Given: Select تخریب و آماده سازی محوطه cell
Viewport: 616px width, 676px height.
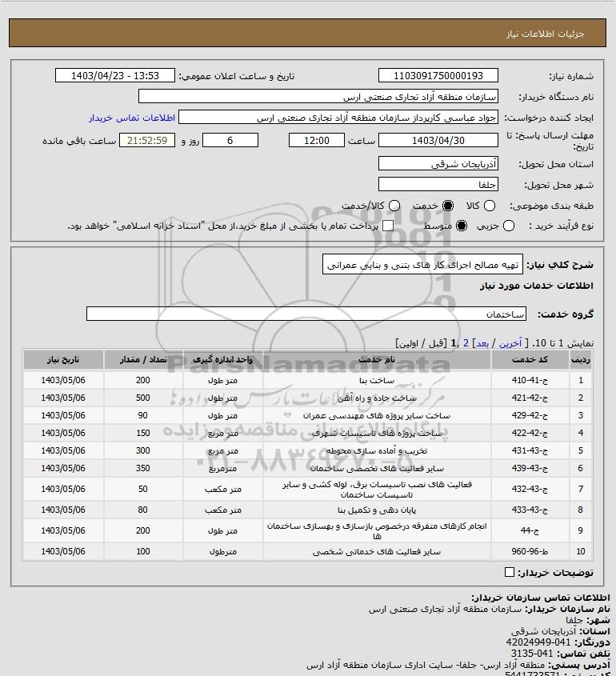Looking at the screenshot, I should pos(377,450).
